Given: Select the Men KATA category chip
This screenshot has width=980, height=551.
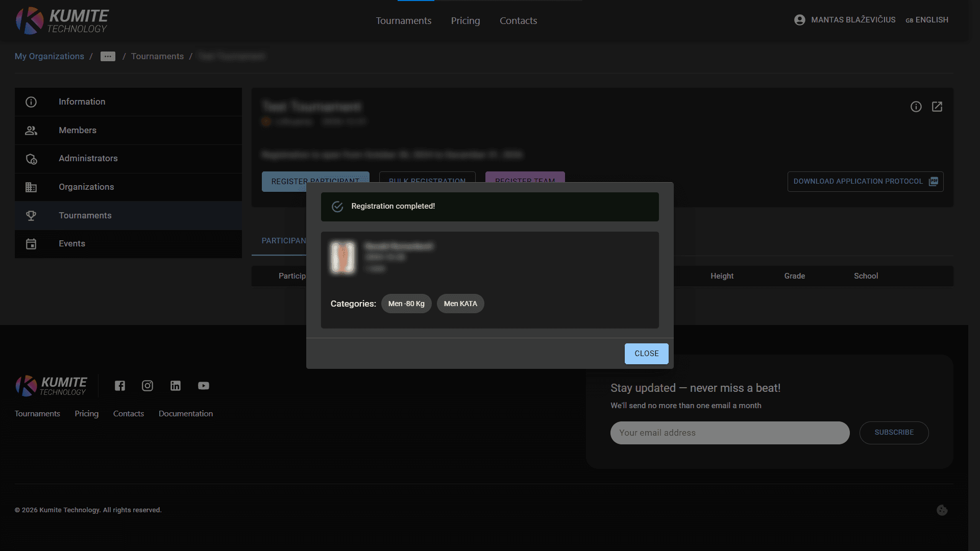Looking at the screenshot, I should (x=460, y=303).
